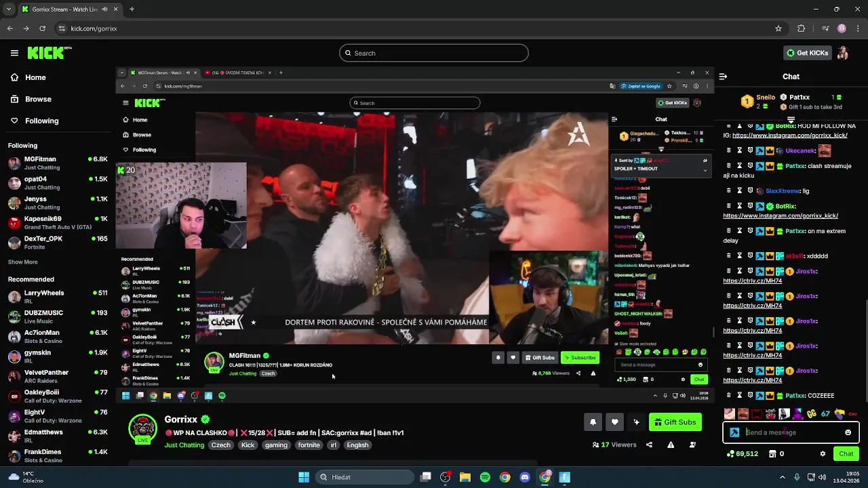This screenshot has width=868, height=488.
Task: Click into the Kick search field
Action: (434, 53)
